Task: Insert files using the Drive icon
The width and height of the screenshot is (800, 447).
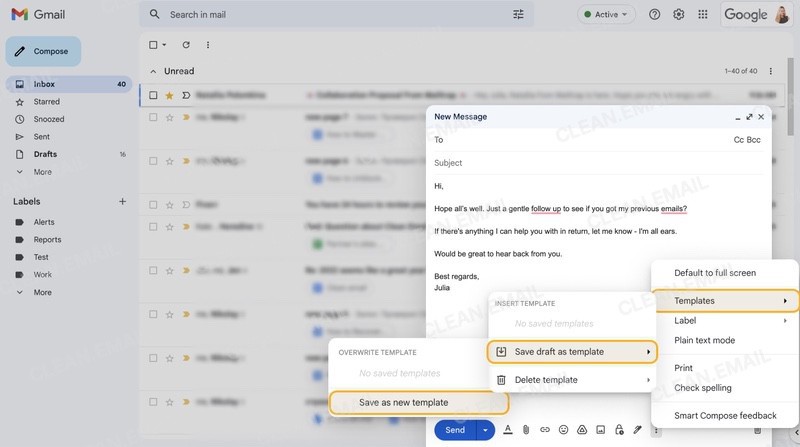Action: coord(582,430)
